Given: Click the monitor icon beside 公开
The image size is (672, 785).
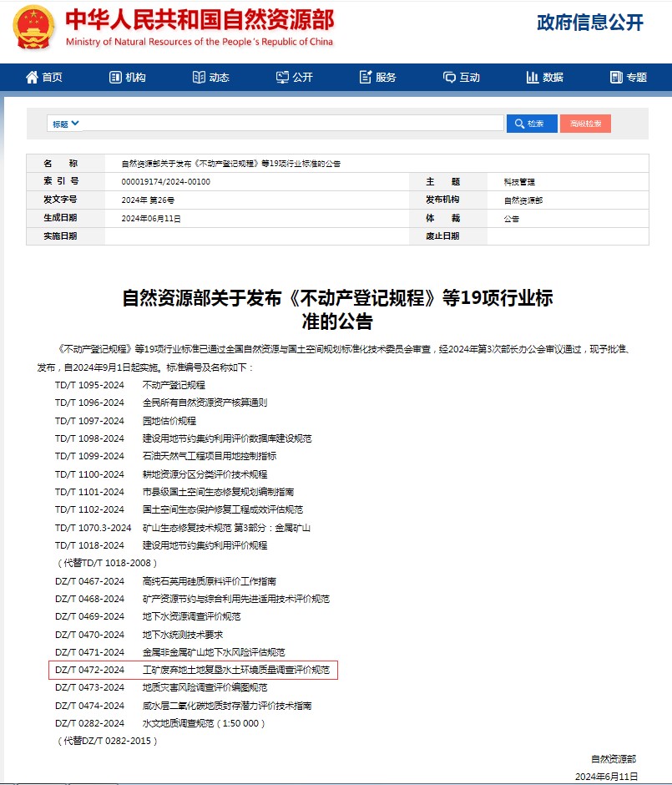Looking at the screenshot, I should coord(282,78).
